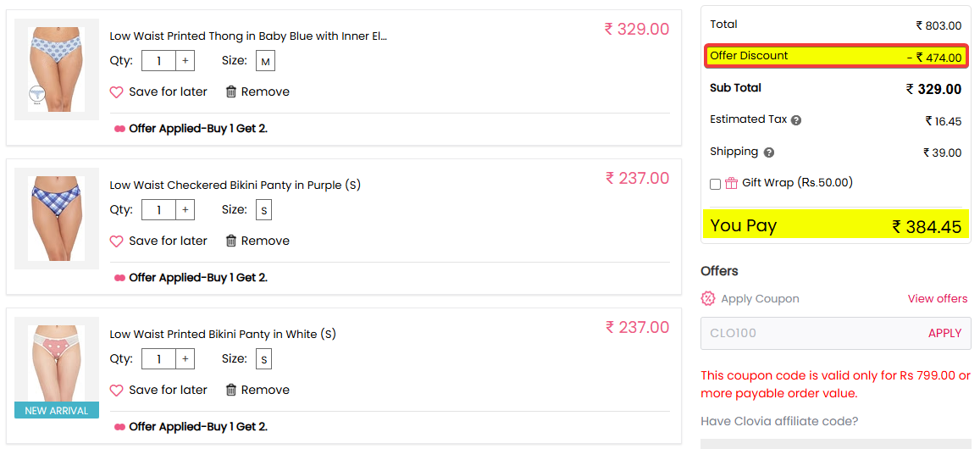Screen dimensions: 980x449
Task: Open size selector for White Bikini Panty
Action: tap(264, 359)
